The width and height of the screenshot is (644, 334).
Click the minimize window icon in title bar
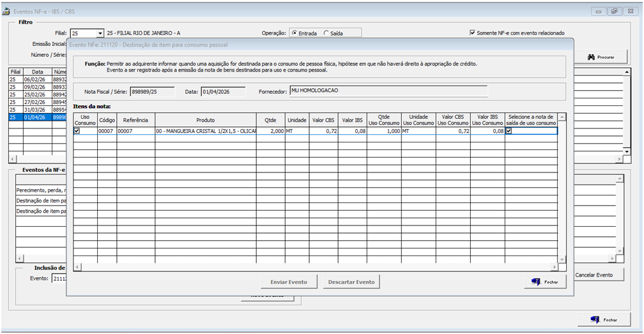coord(599,11)
